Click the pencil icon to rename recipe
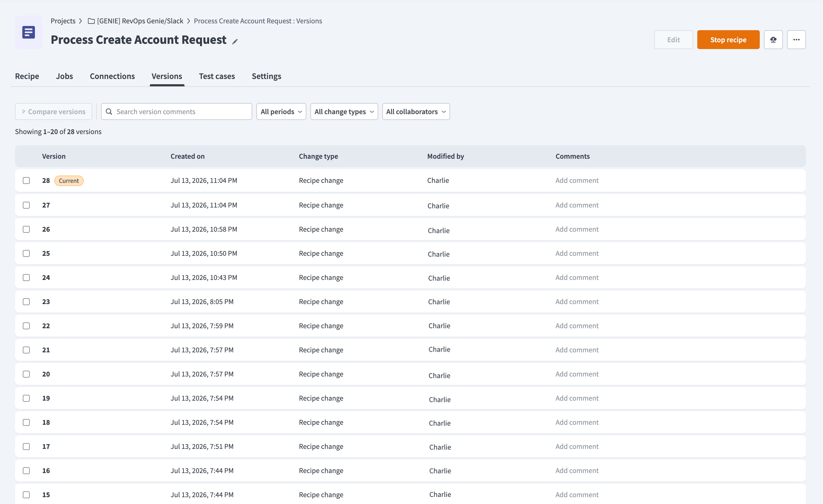The image size is (823, 504). (235, 41)
